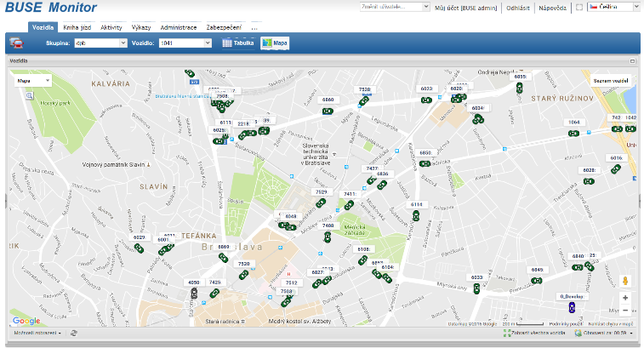Open the Kniha jízd tab

[77, 27]
